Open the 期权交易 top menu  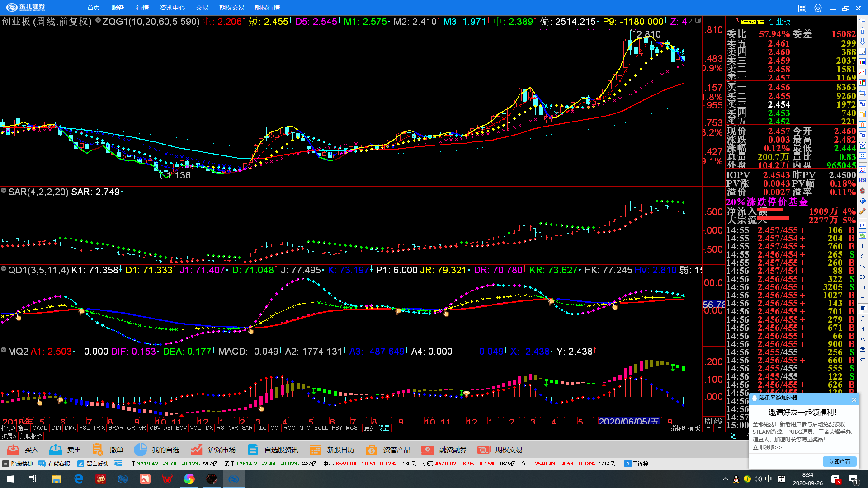231,8
